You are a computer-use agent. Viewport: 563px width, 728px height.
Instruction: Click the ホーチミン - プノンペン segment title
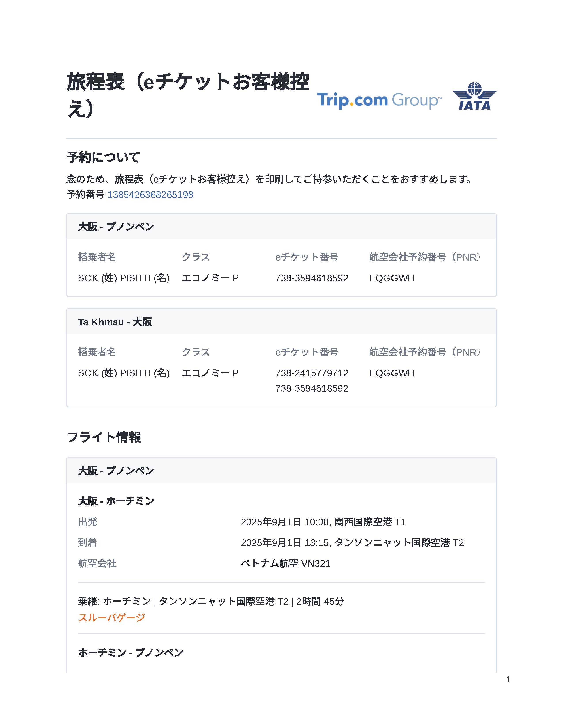131,652
